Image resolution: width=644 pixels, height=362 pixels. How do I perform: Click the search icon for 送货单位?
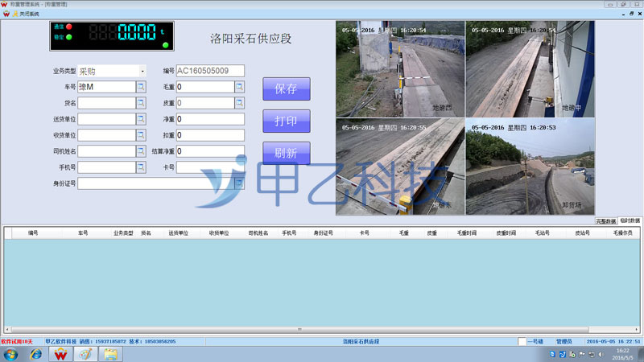point(141,119)
